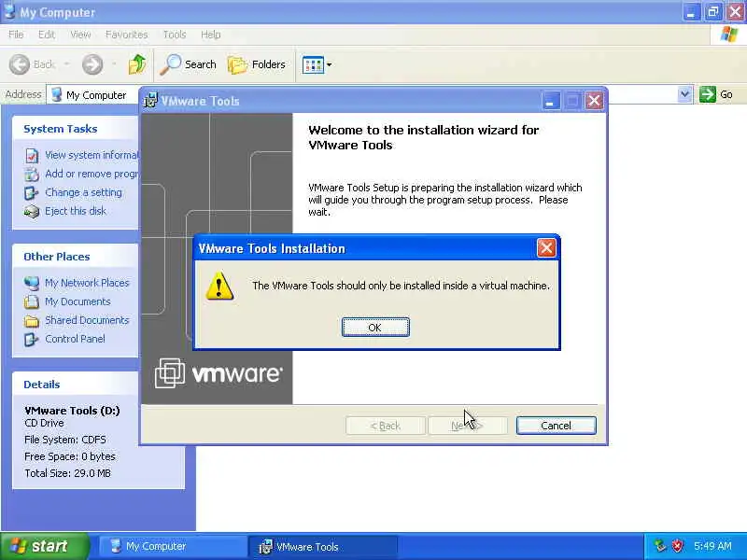Click the VMware Tools installer title bar icon
The height and width of the screenshot is (560, 747).
[x=150, y=101]
